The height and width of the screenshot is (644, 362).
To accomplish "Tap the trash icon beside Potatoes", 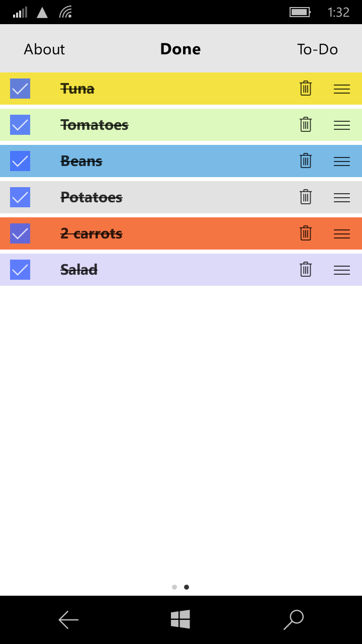I will [306, 197].
